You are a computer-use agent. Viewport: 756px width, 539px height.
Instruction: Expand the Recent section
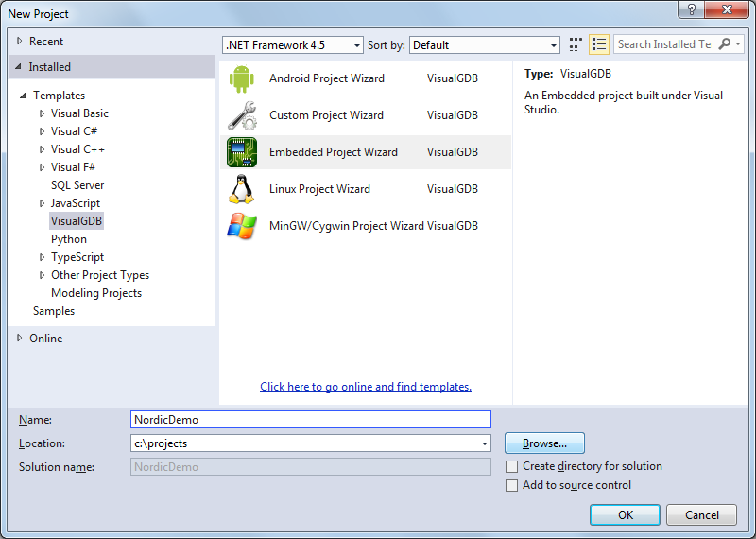[19, 41]
